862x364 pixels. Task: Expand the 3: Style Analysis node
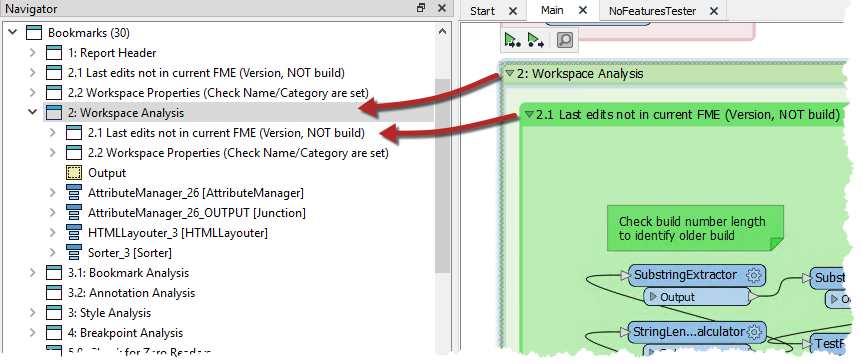click(x=33, y=313)
